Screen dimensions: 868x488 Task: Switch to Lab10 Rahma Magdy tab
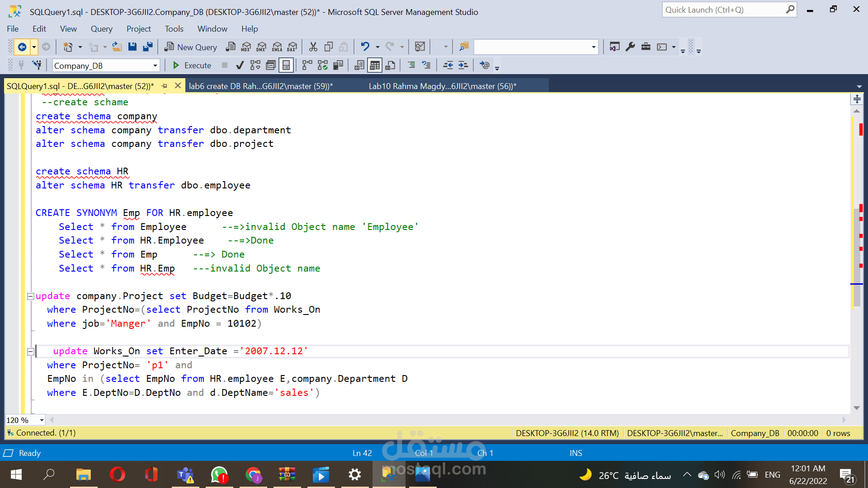[442, 86]
